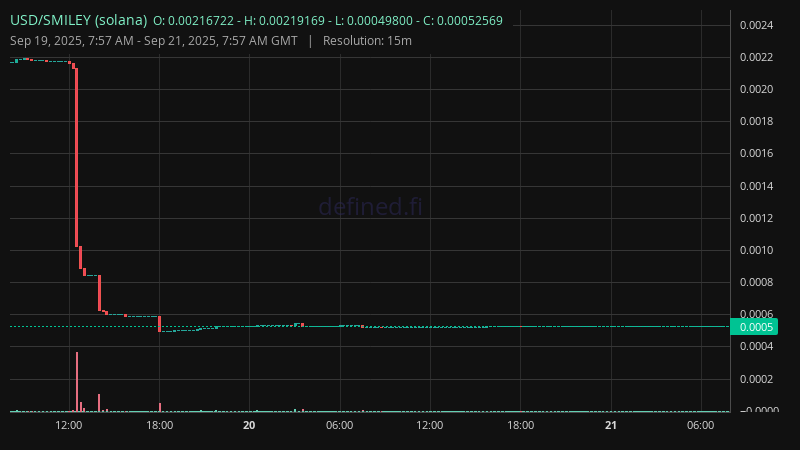Click the 0.0020 price axis label

click(x=757, y=89)
